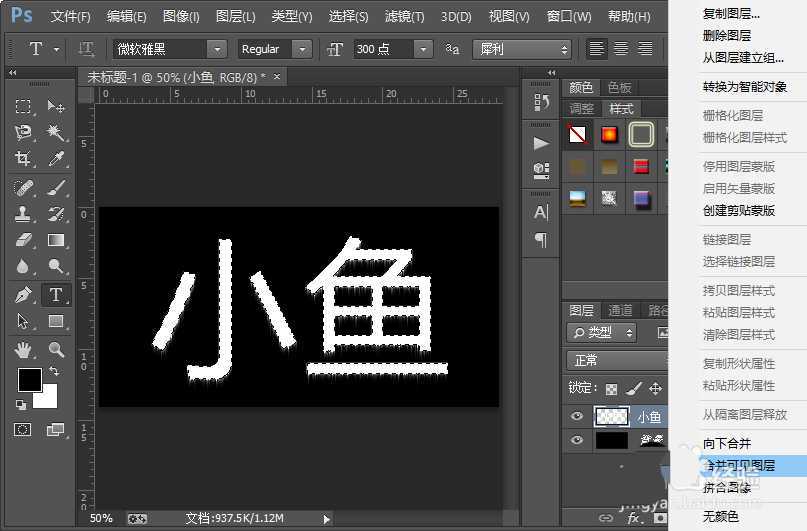
Task: Select the Magic Wand tool
Action: point(56,133)
